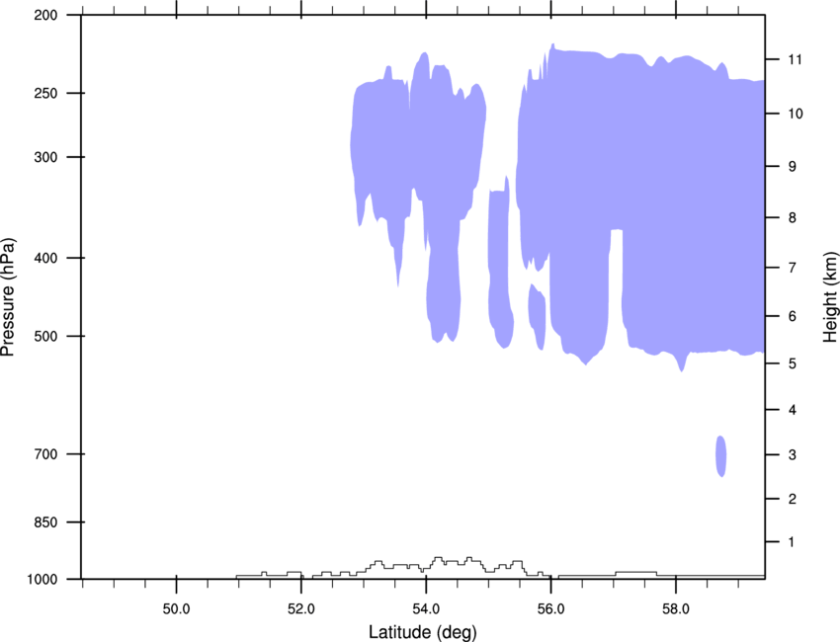
Task: Click the 56.0 latitude tick label
Action: point(550,609)
